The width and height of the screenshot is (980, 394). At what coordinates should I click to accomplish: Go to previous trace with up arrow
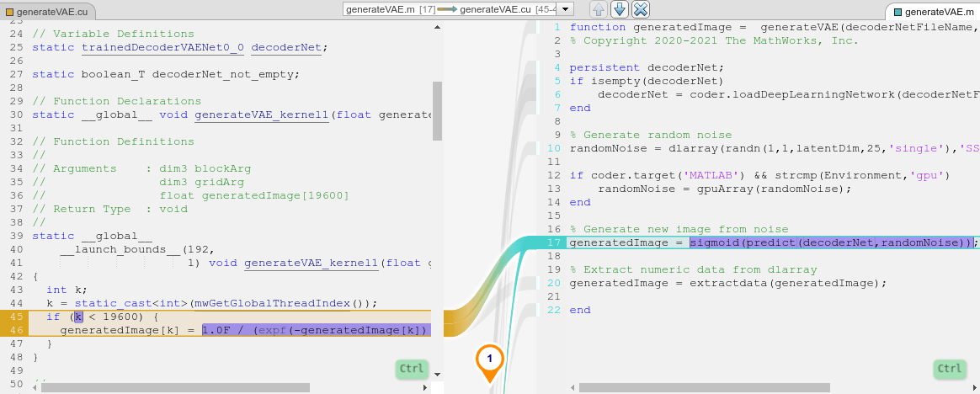click(x=599, y=9)
